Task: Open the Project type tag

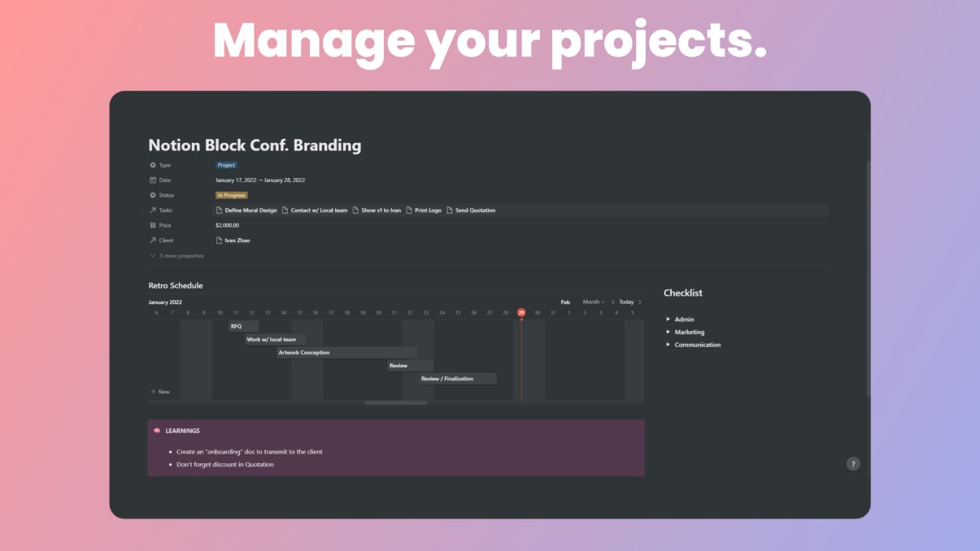Action: tap(226, 165)
